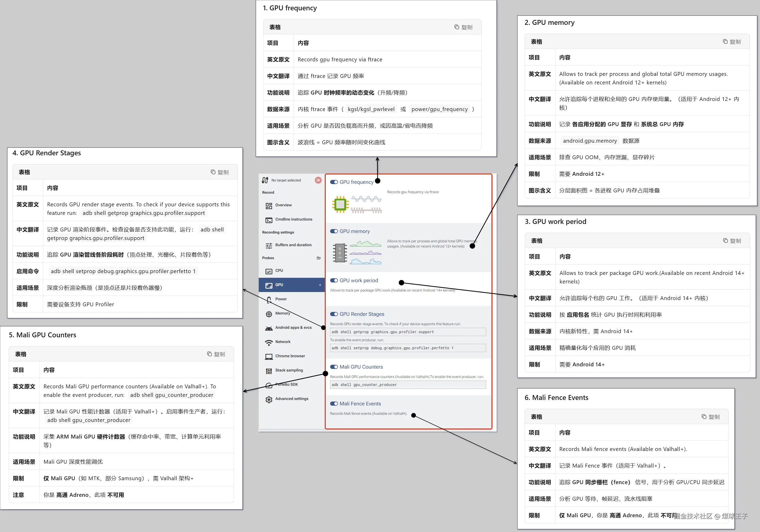
Task: Click the Android apps & svcs icon
Action: (x=269, y=328)
